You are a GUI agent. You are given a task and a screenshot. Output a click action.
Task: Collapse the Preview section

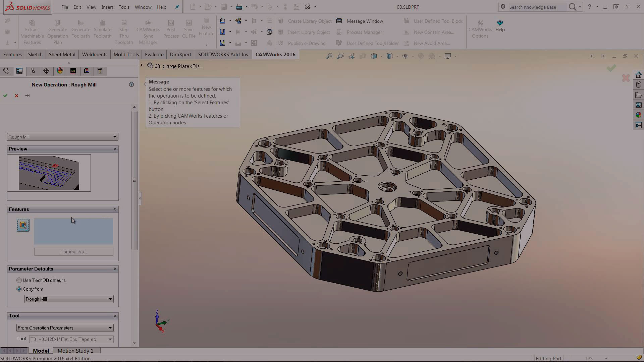tap(115, 149)
